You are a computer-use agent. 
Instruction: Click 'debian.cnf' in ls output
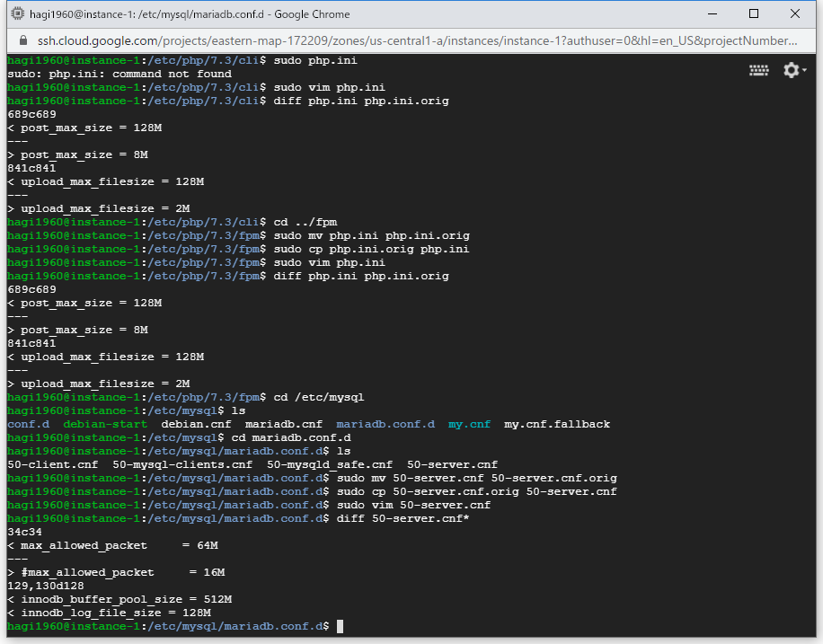(196, 424)
